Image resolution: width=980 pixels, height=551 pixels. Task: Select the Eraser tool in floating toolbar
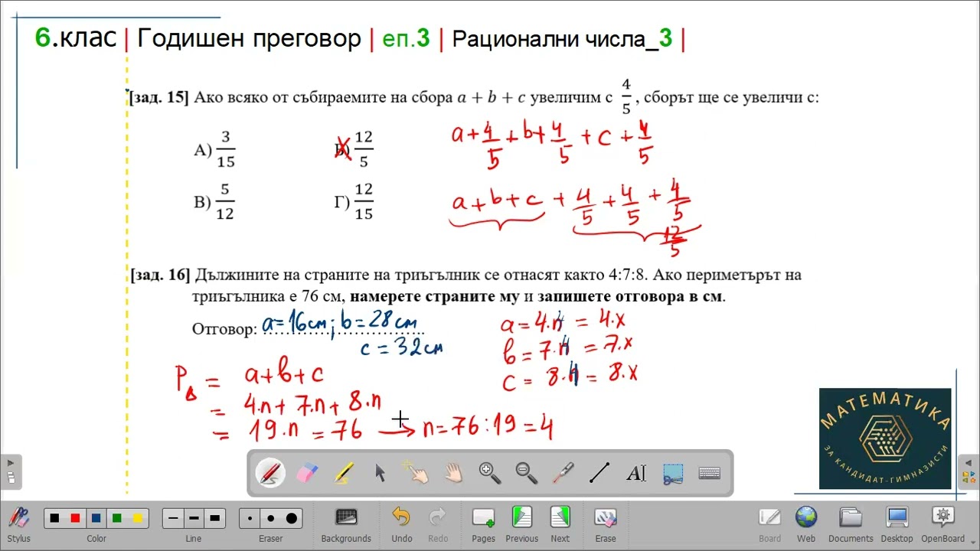click(x=306, y=473)
